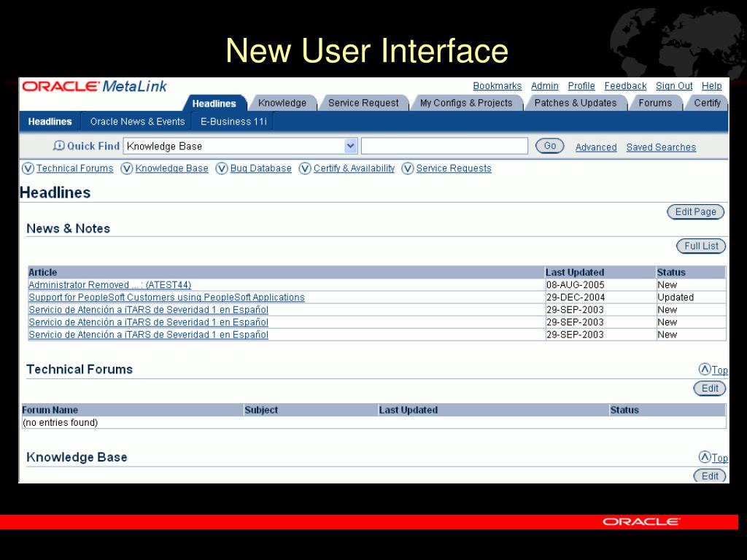Go to the Patches & Updates tab
The height and width of the screenshot is (560, 747).
click(575, 103)
